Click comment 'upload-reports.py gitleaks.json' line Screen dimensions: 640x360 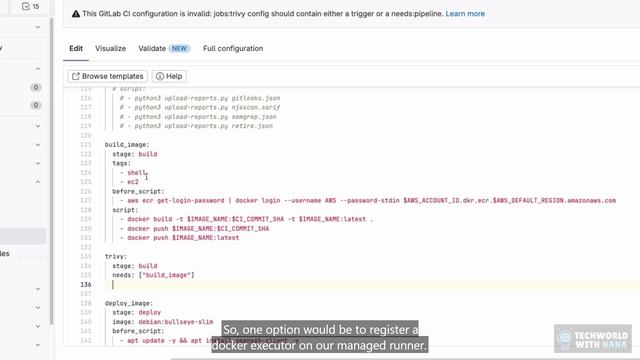(x=200, y=98)
